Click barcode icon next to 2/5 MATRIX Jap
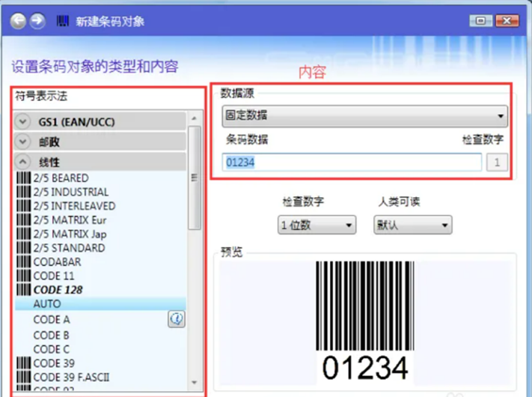This screenshot has height=397, width=532. tap(23, 234)
